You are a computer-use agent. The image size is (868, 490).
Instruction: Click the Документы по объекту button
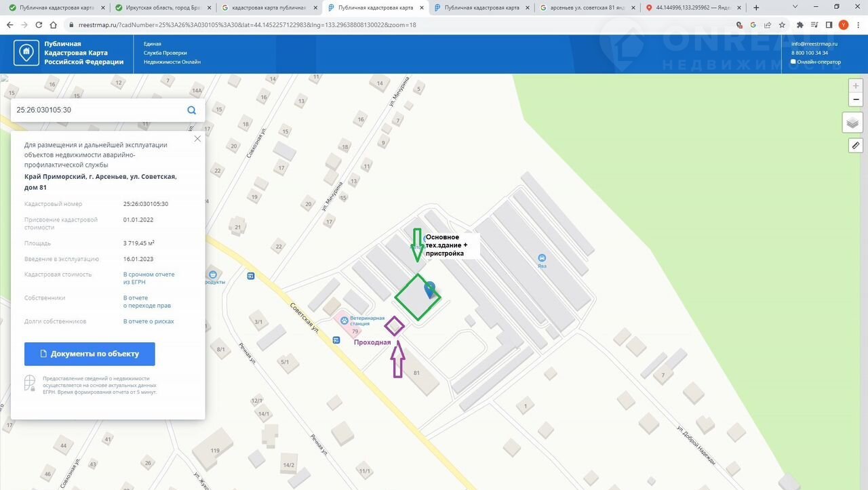(x=90, y=354)
